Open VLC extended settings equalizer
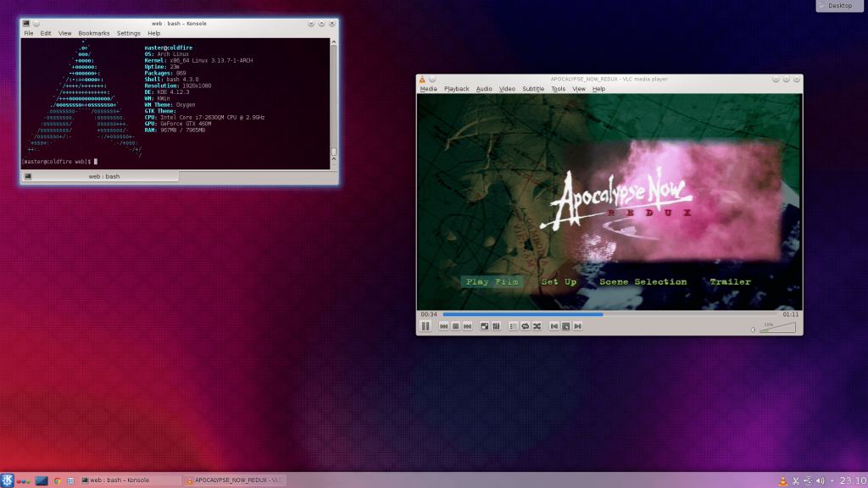 coord(496,326)
